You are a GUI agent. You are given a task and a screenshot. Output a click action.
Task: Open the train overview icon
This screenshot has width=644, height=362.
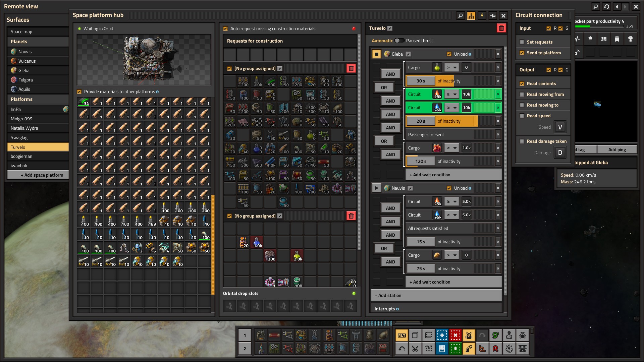click(617, 39)
